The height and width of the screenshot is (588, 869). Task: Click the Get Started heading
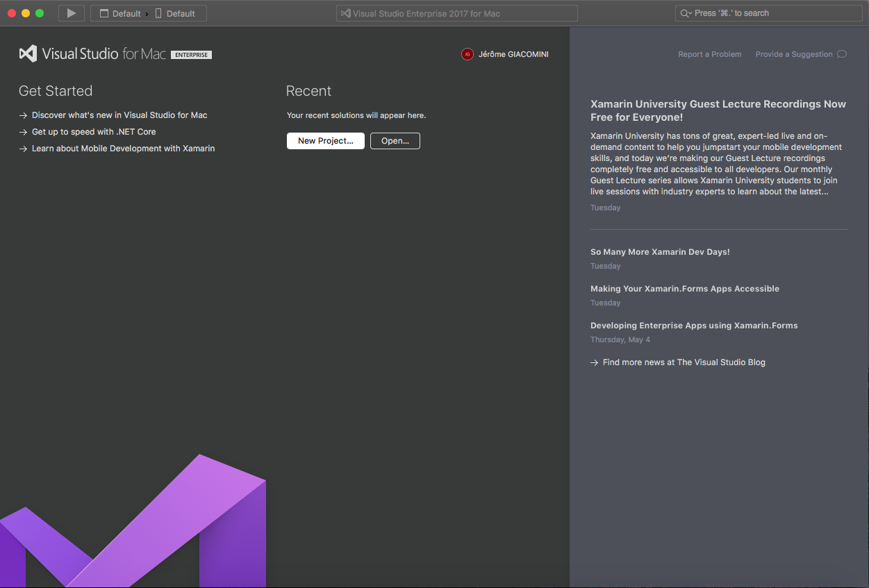[x=56, y=91]
